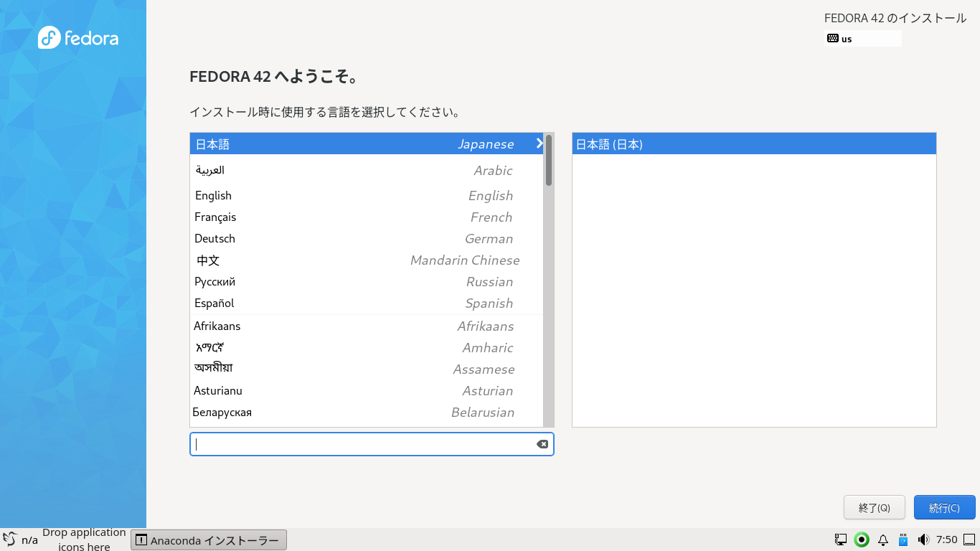Click the blue USB removable device tray icon
Image resolution: width=980 pixels, height=551 pixels.
click(x=903, y=540)
